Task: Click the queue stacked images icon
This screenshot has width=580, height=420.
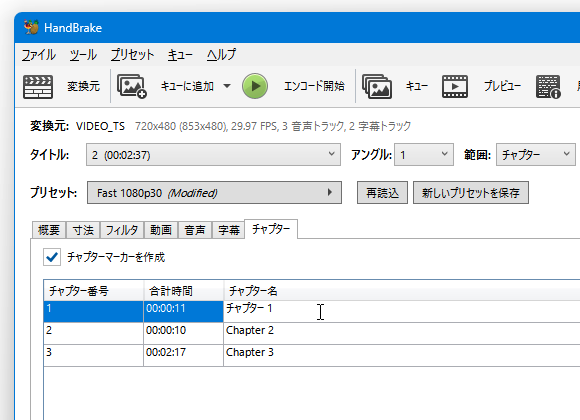Action: click(377, 87)
